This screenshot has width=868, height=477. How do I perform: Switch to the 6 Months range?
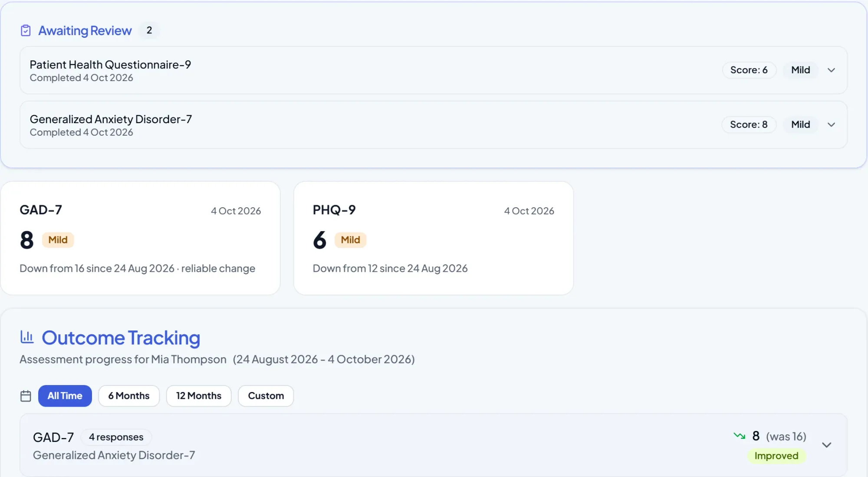129,396
